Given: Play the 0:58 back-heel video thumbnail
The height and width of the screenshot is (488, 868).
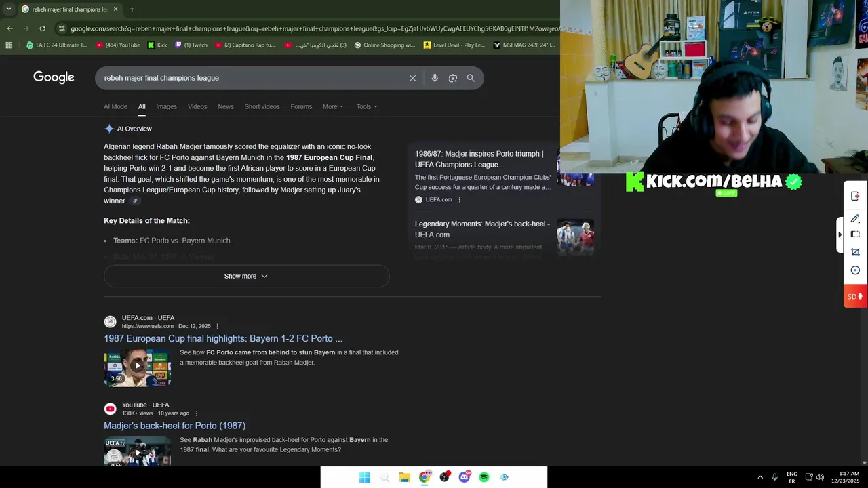Looking at the screenshot, I should pos(137,451).
